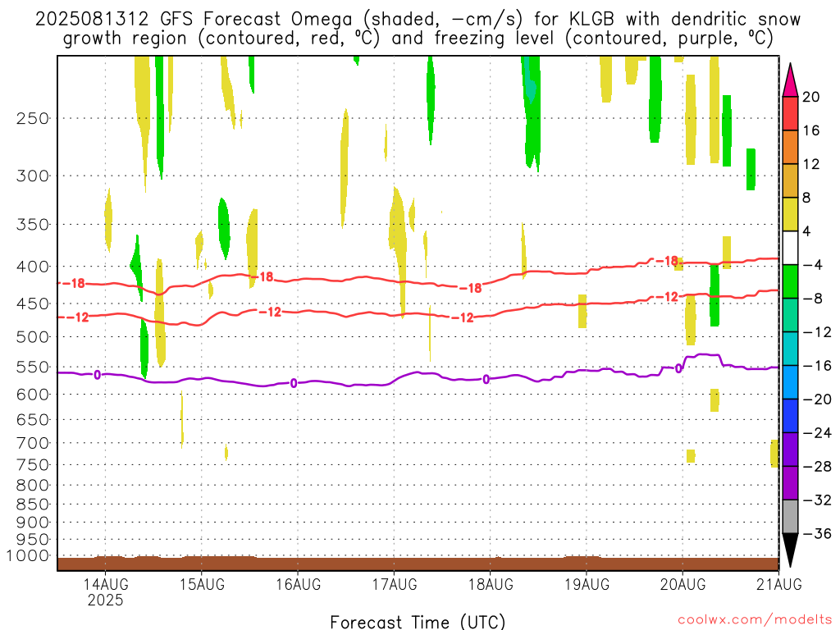Image resolution: width=840 pixels, height=630 pixels.
Task: Click the 300 pressure level label
Action: pos(33,176)
